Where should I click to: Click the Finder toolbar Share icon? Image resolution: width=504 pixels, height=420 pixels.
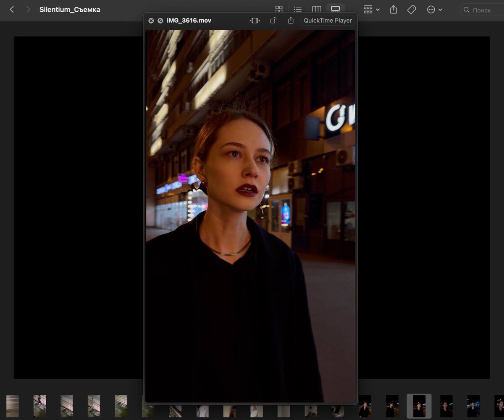(393, 9)
